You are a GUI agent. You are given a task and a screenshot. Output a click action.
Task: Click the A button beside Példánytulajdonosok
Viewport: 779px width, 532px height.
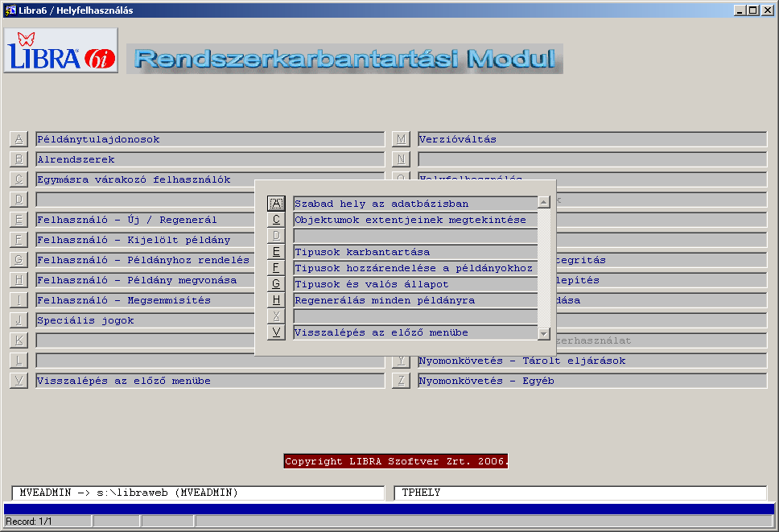click(19, 139)
